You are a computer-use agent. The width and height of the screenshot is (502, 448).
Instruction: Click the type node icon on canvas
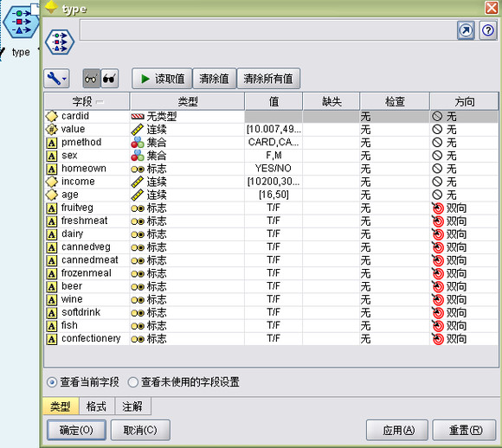[21, 22]
